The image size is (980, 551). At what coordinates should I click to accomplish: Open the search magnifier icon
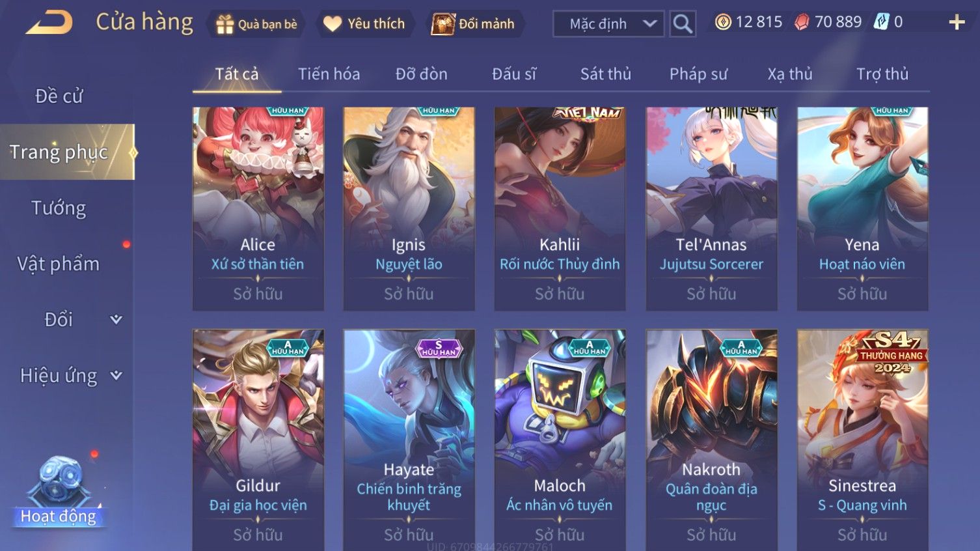click(683, 24)
